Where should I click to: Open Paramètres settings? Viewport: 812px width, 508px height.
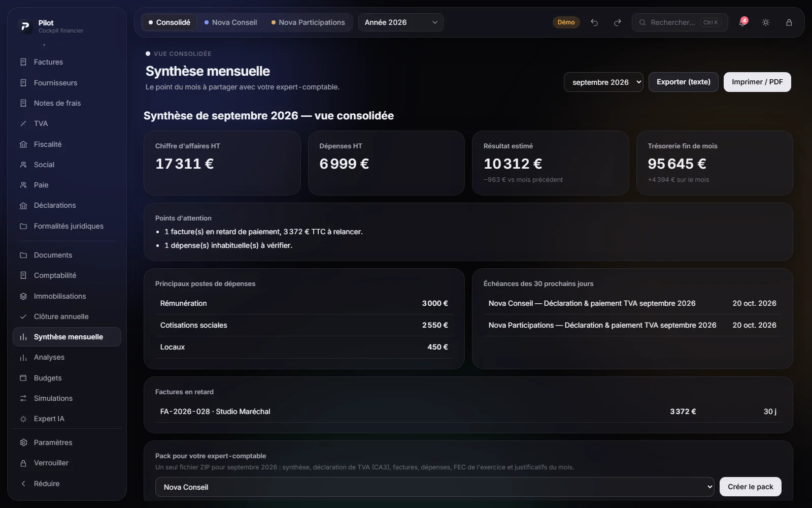pyautogui.click(x=66, y=442)
